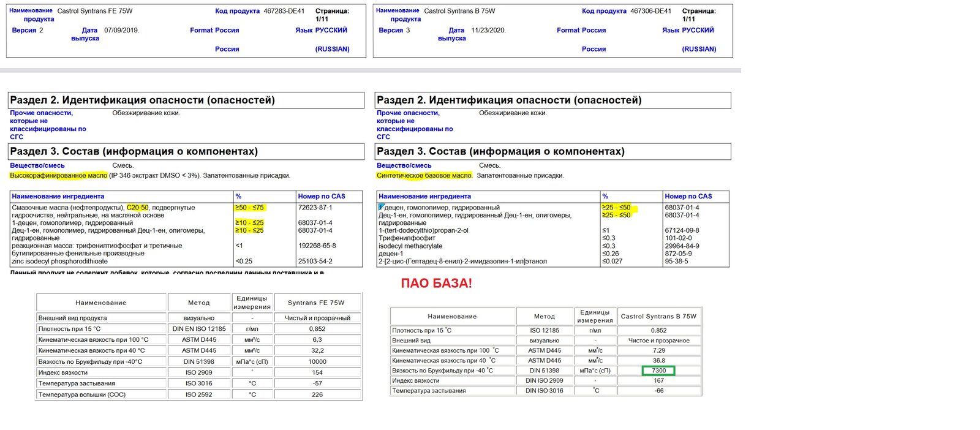The width and height of the screenshot is (980, 430).
Task: Click the '<0.25' percentage value
Action: tap(244, 261)
